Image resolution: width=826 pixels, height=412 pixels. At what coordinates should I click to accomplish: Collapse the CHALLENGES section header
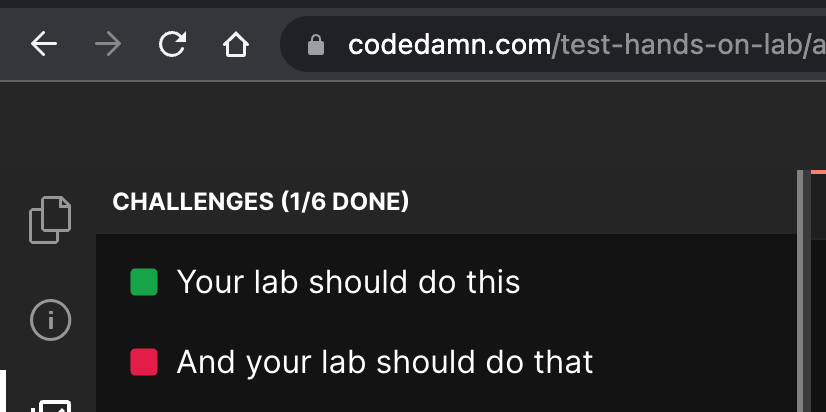[x=192, y=202]
